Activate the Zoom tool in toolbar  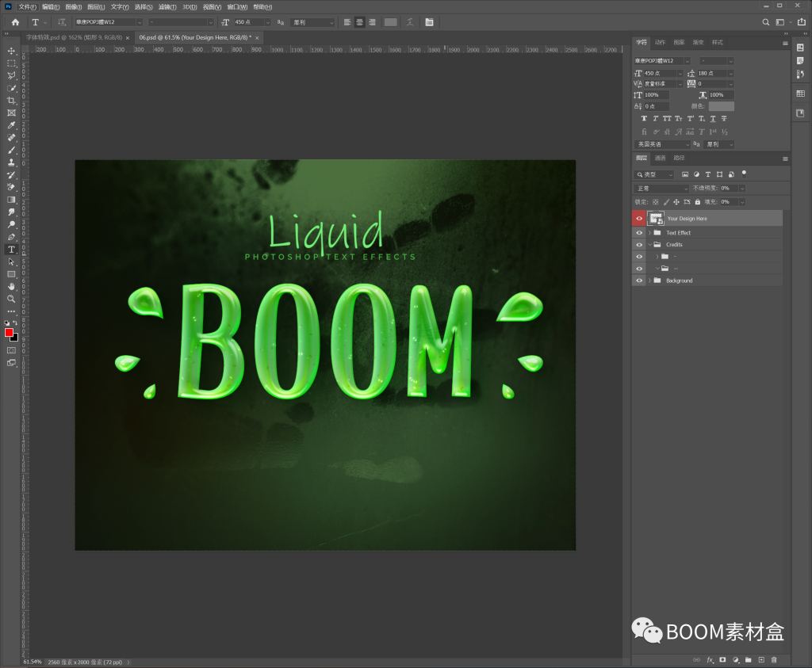click(11, 299)
